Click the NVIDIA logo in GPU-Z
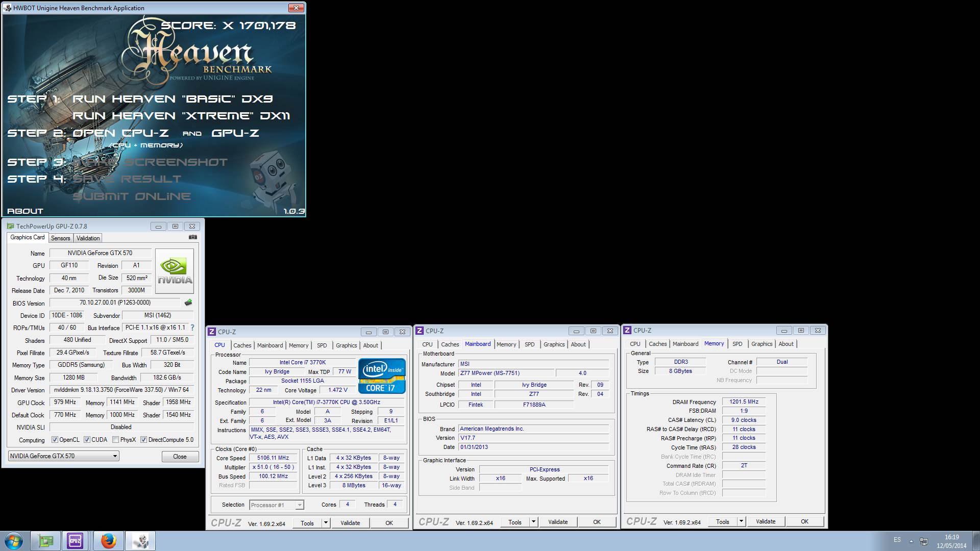 (x=175, y=271)
